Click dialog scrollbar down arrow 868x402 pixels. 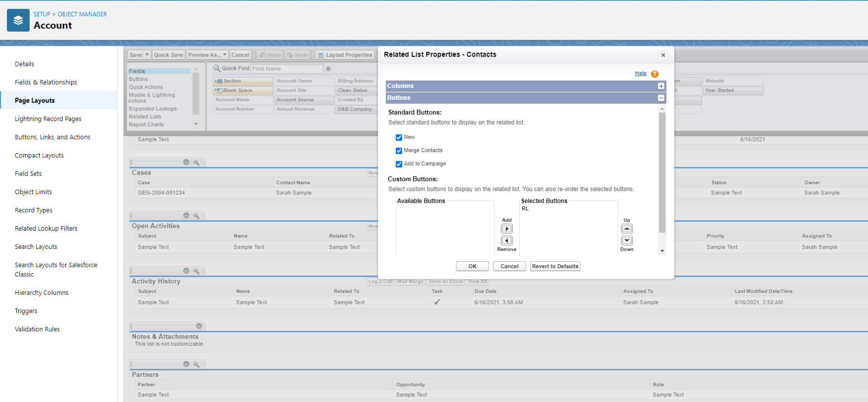[x=662, y=251]
